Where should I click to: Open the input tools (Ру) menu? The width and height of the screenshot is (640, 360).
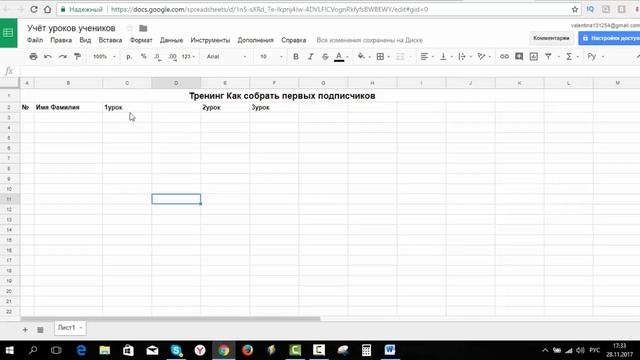(x=592, y=57)
